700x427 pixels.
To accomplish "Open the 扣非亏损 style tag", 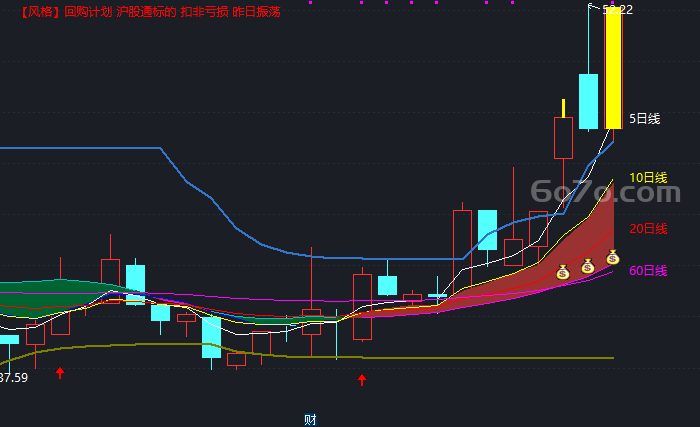I will click(204, 12).
